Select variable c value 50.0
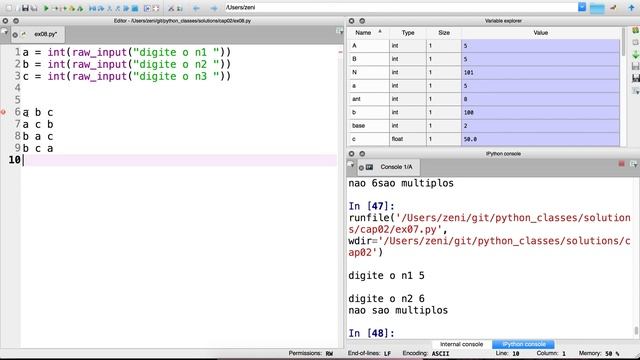 540,139
